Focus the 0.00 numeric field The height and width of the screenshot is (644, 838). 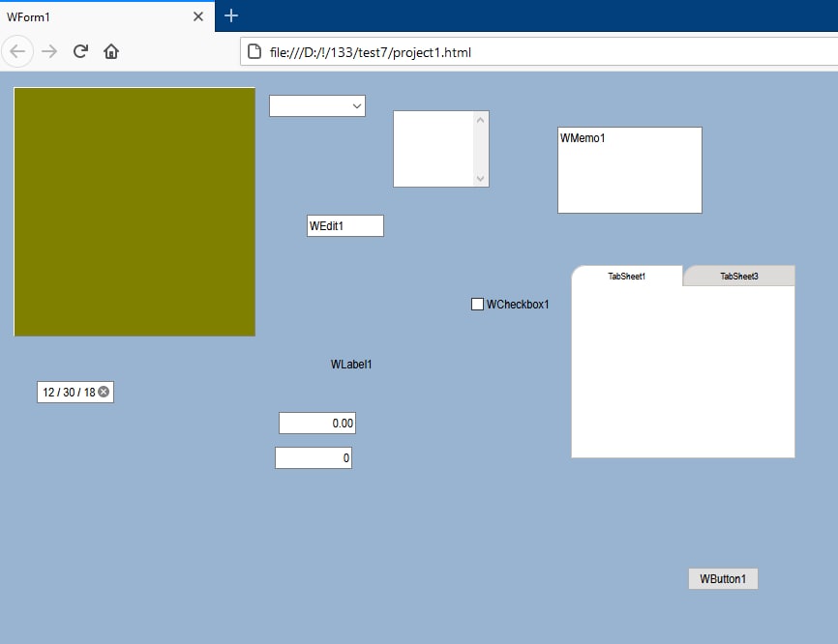[317, 424]
